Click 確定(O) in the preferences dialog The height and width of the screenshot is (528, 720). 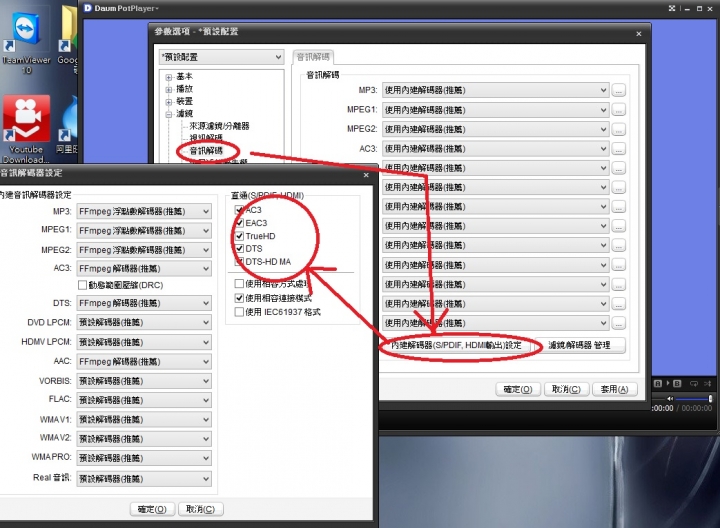pos(518,389)
